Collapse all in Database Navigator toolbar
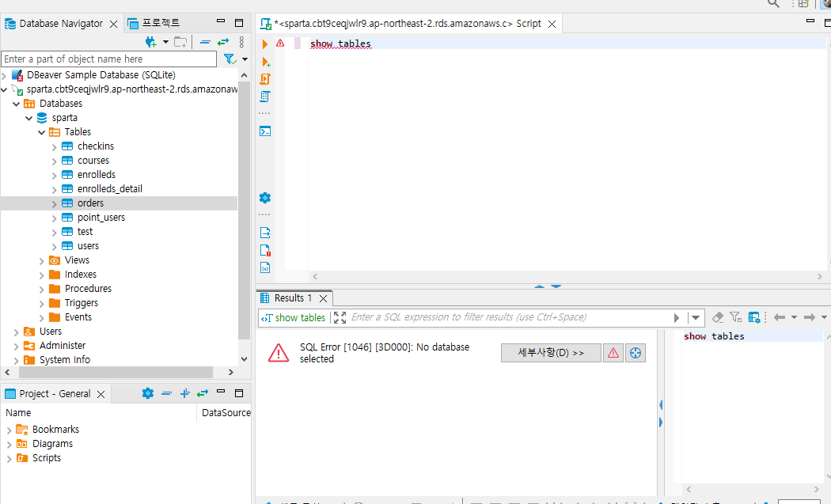 tap(206, 42)
